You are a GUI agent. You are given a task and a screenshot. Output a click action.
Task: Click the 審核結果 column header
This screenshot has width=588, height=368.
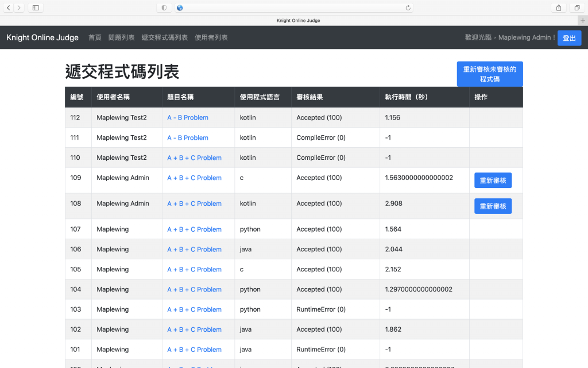(335, 97)
